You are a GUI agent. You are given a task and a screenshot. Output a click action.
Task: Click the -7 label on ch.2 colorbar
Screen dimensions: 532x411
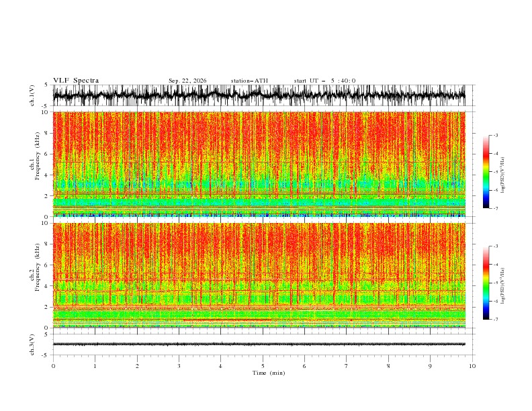point(496,320)
